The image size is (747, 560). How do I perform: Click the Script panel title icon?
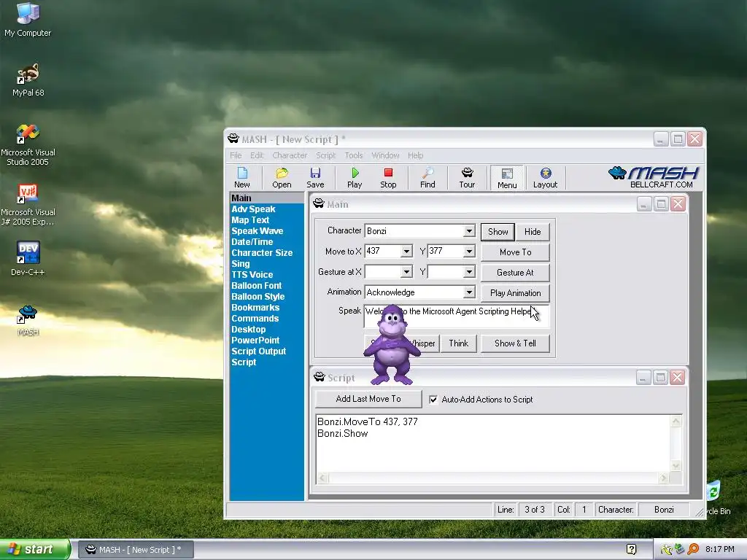click(x=320, y=377)
